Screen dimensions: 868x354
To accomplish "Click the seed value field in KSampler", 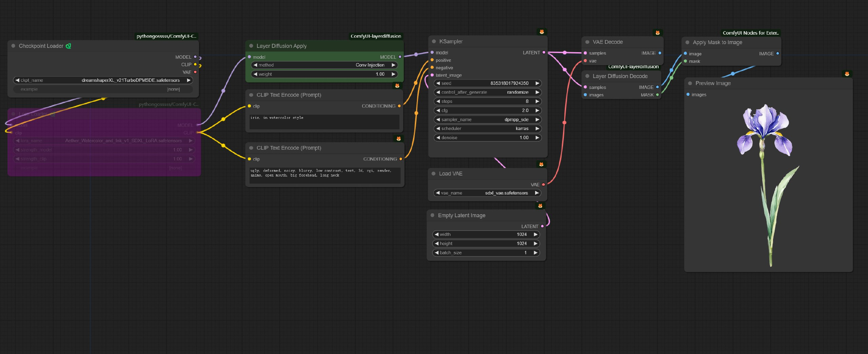I will (x=488, y=83).
